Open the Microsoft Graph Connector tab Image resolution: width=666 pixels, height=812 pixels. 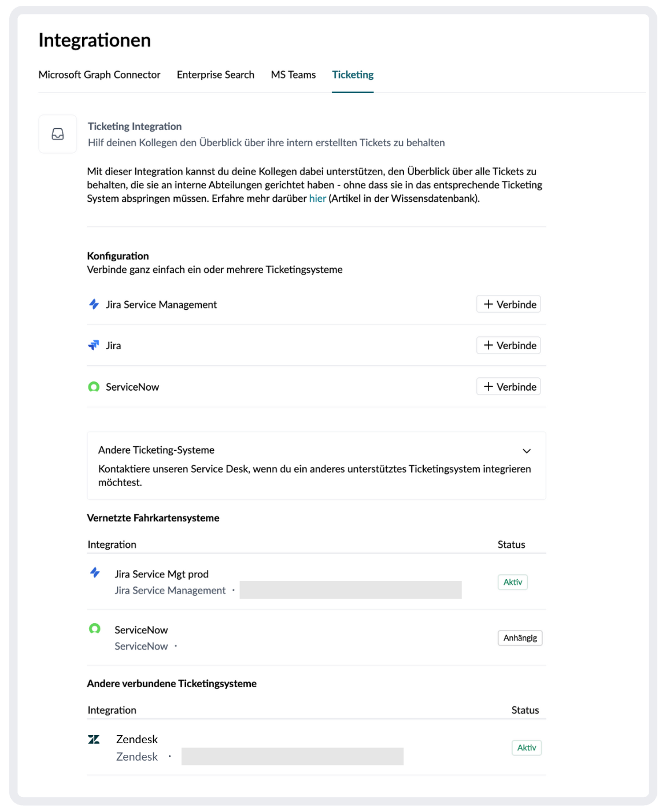pos(99,75)
